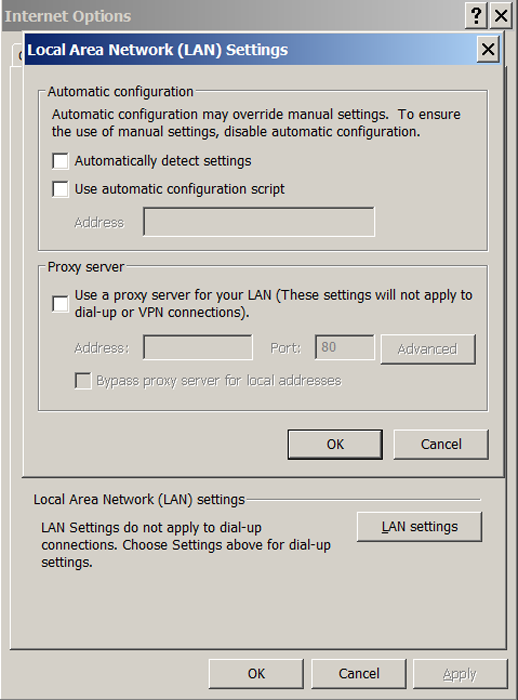Tick Use automatic configuration script

point(60,189)
